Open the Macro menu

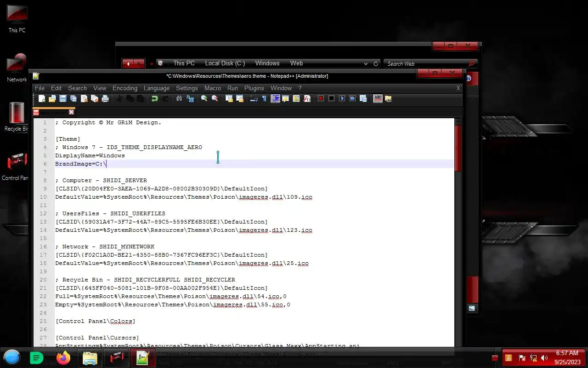coord(213,88)
